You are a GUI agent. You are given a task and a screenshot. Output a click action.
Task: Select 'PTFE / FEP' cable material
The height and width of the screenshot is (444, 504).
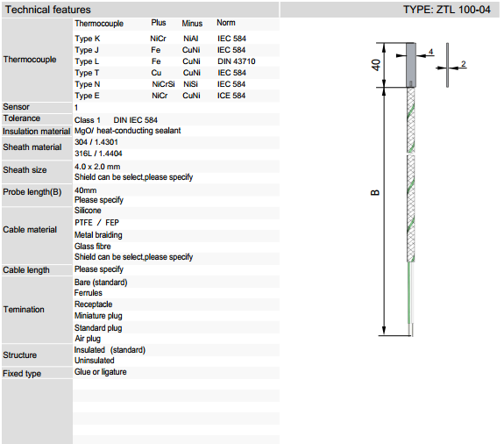click(96, 223)
